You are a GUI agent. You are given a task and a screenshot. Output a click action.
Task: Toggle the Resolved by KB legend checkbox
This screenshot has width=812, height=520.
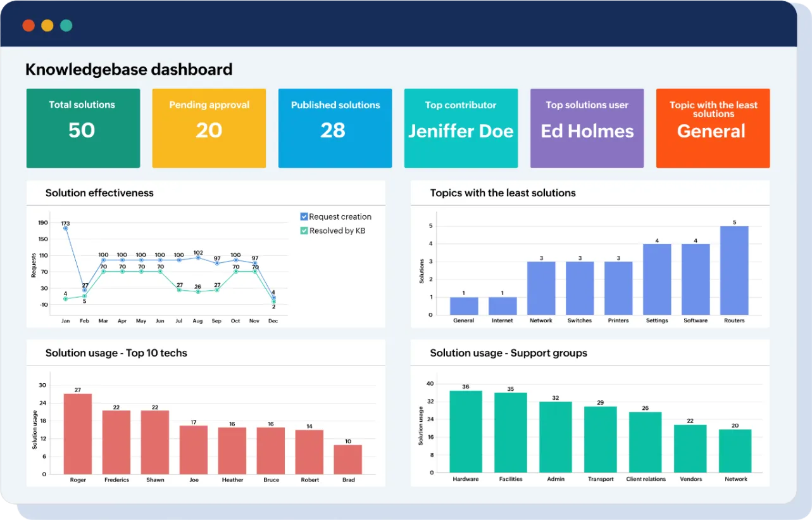(x=304, y=231)
